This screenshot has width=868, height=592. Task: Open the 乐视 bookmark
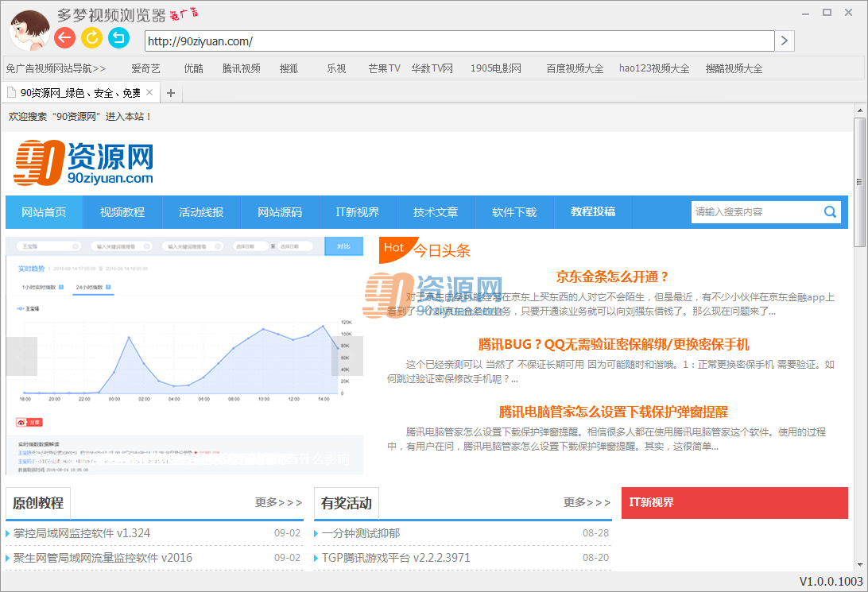pyautogui.click(x=336, y=68)
